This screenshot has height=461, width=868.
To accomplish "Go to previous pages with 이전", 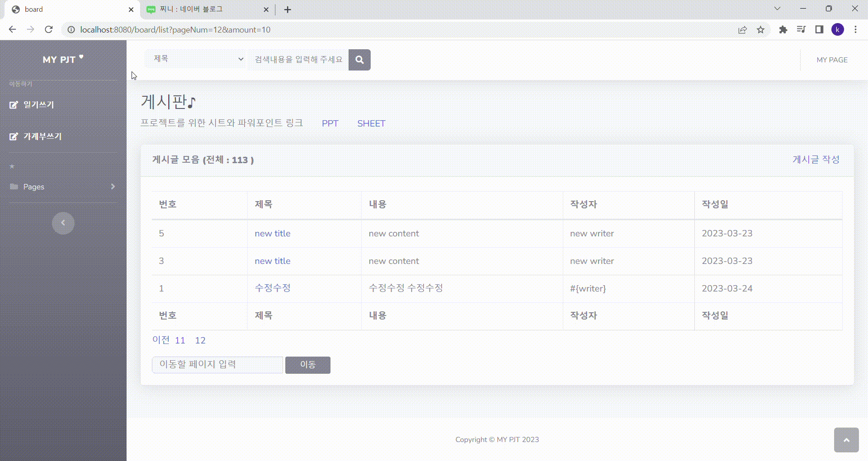I will (161, 340).
